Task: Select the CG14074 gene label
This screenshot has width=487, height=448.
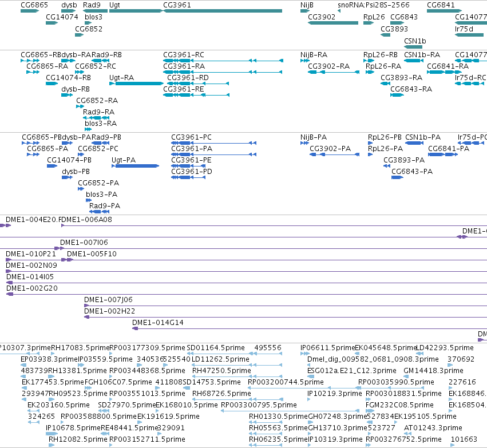Action: click(62, 17)
